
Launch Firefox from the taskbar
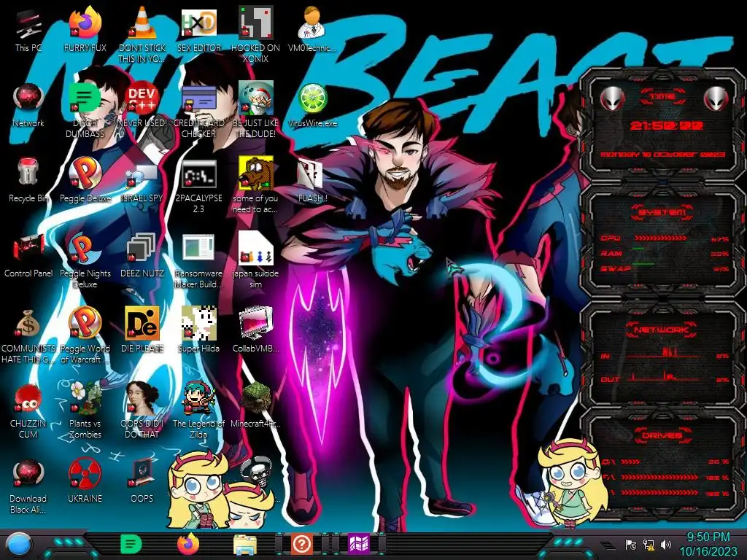point(188,544)
